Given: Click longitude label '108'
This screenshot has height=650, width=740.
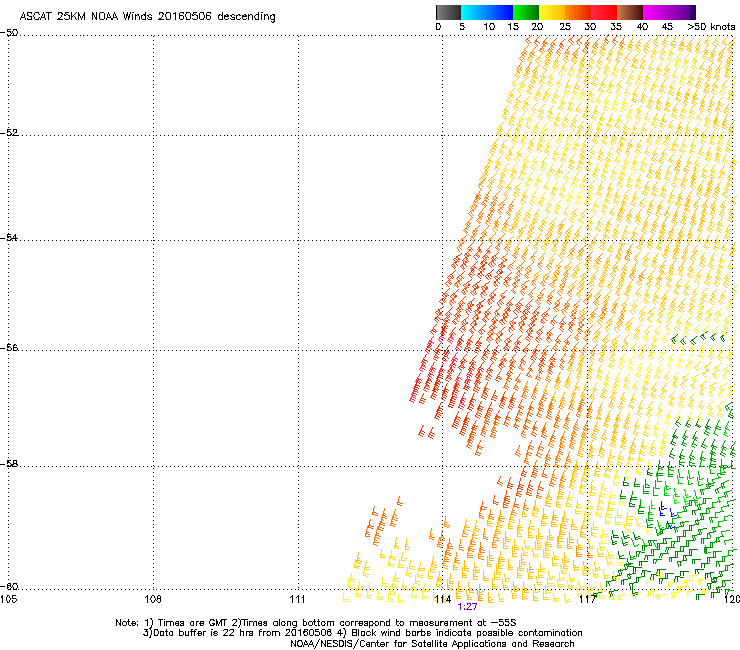Looking at the screenshot, I should pyautogui.click(x=153, y=599).
